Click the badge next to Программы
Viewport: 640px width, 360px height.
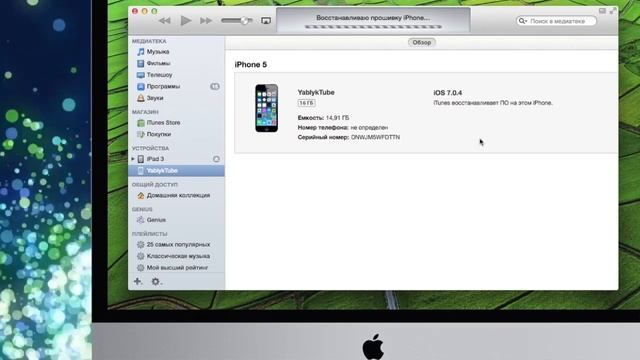215,87
